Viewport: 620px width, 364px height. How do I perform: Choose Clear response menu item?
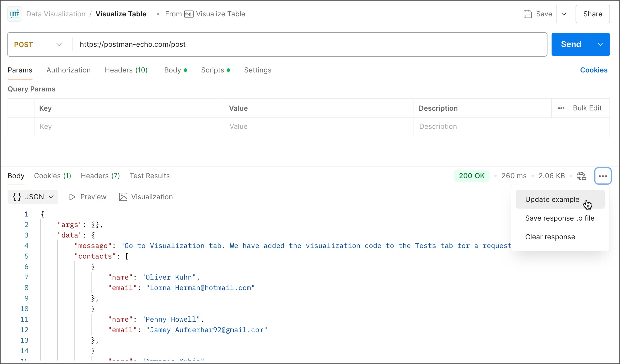[550, 237]
